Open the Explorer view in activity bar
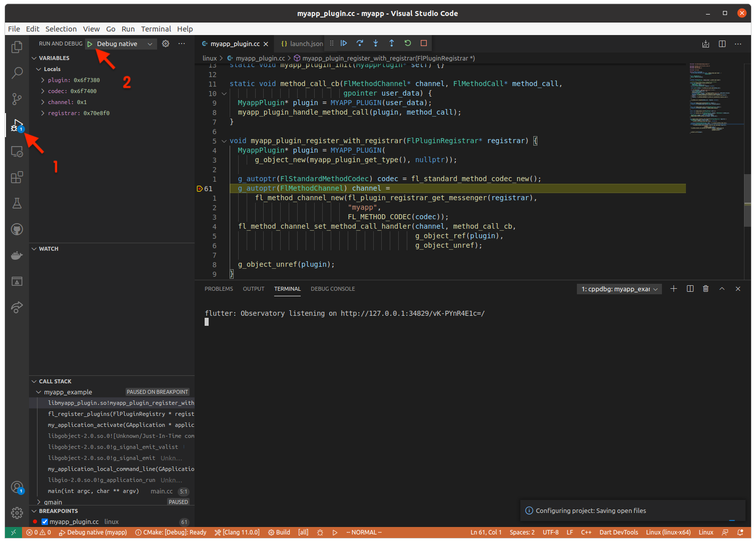Viewport: 756px width, 543px height. 17,47
